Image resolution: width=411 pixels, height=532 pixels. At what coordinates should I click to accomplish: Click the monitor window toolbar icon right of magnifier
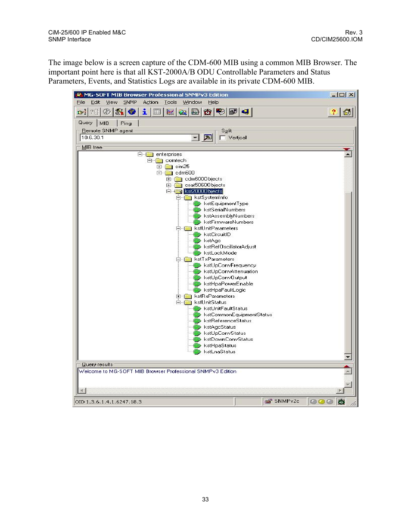(x=195, y=112)
